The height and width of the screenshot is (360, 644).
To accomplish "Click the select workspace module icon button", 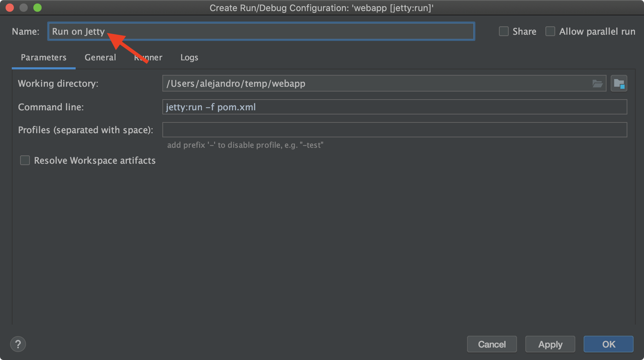I will [x=619, y=84].
